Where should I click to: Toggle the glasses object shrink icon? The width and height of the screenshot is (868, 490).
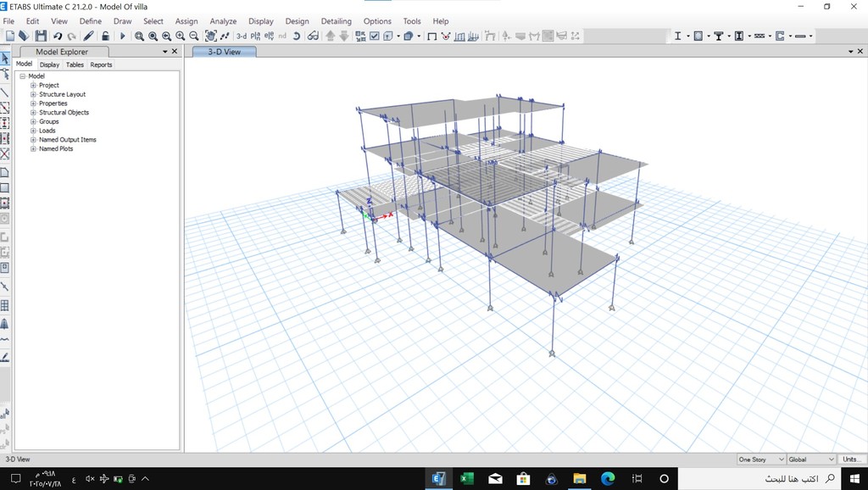click(x=313, y=36)
